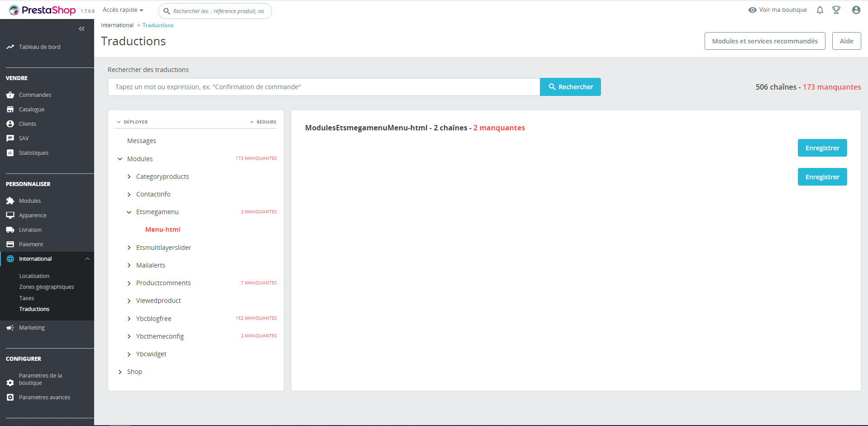This screenshot has width=868, height=426.
Task: Expand the Ybcblogfree module tree
Action: (x=129, y=319)
